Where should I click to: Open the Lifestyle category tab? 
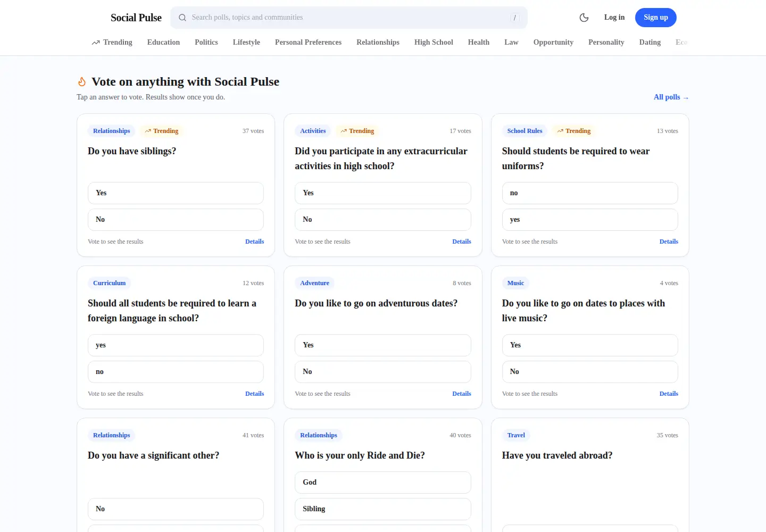click(246, 42)
